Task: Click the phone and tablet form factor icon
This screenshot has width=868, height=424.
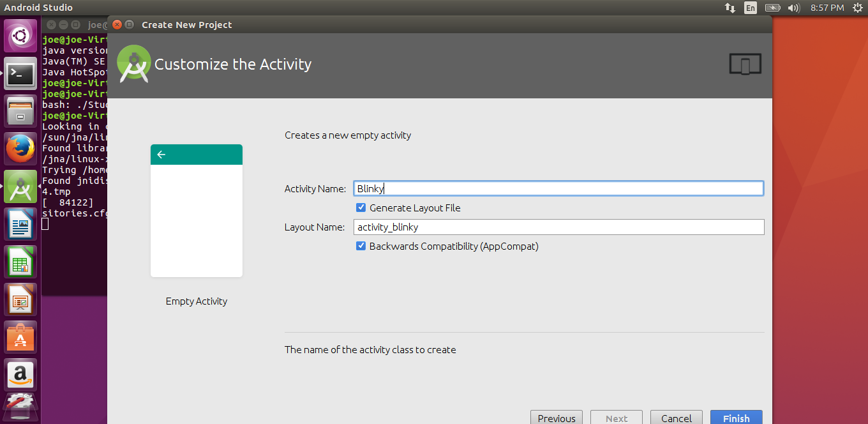Action: click(745, 64)
